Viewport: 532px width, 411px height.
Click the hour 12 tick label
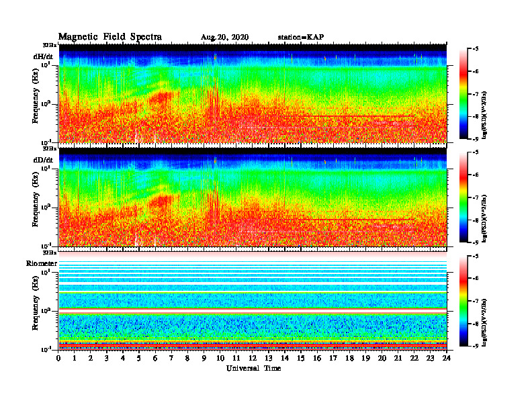pyautogui.click(x=253, y=358)
